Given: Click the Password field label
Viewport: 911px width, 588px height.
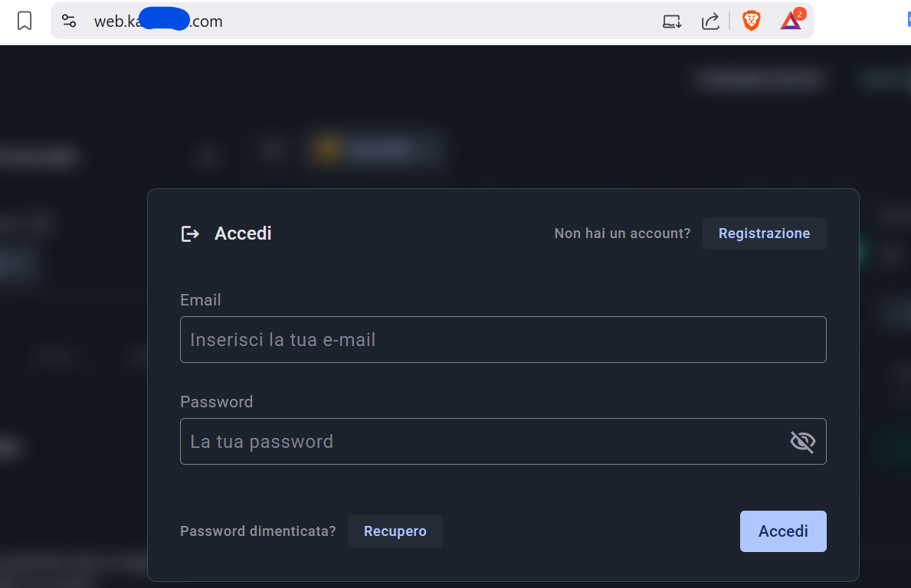Looking at the screenshot, I should (216, 402).
